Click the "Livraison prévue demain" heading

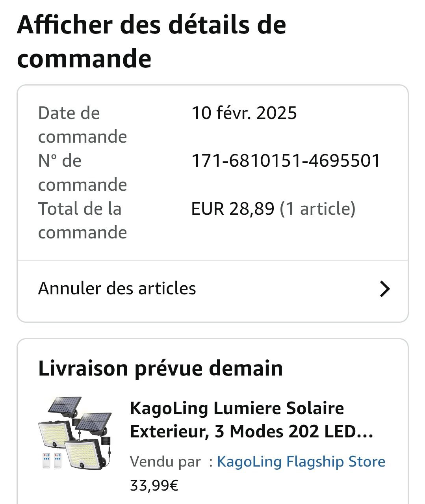tap(160, 368)
